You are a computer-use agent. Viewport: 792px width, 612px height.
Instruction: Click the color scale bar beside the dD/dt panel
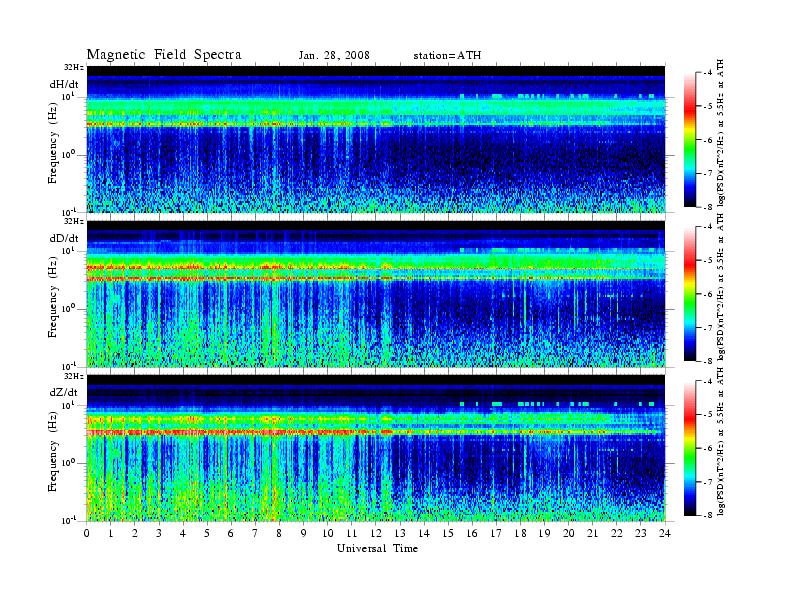(x=690, y=294)
